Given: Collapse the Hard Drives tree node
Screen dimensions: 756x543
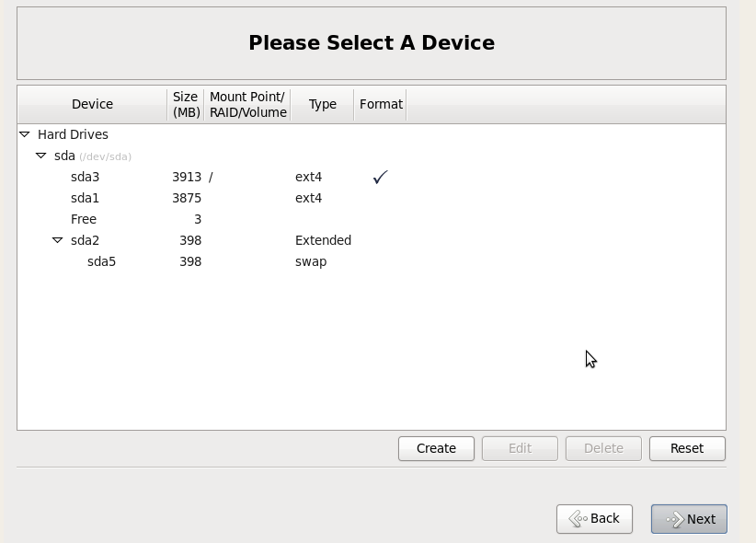Looking at the screenshot, I should [25, 134].
